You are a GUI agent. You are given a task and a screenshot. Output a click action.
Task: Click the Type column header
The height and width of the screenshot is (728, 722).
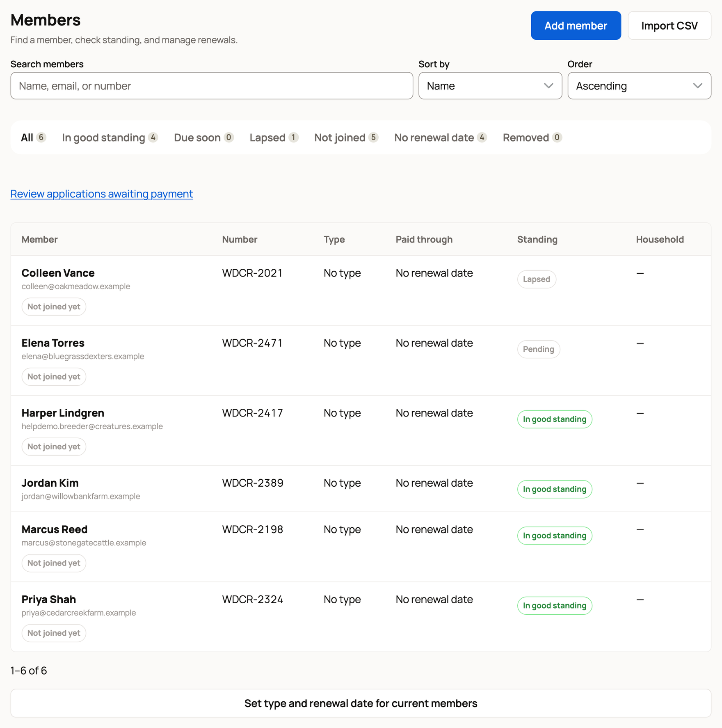(334, 240)
